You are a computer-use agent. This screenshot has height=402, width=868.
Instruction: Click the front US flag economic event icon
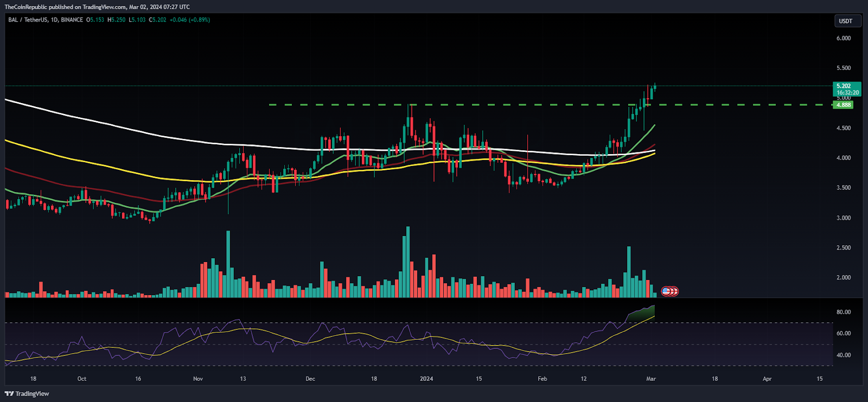666,291
